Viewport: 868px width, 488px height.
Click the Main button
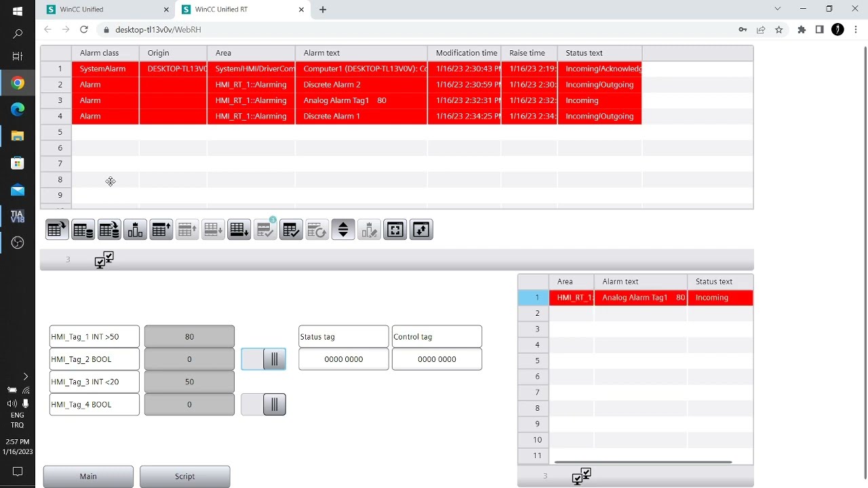click(88, 476)
